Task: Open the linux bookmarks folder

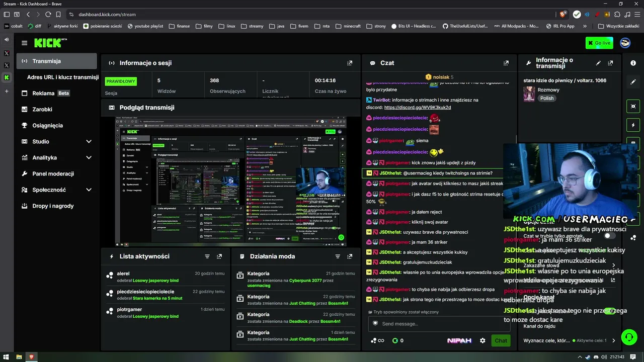Action: pos(227,26)
